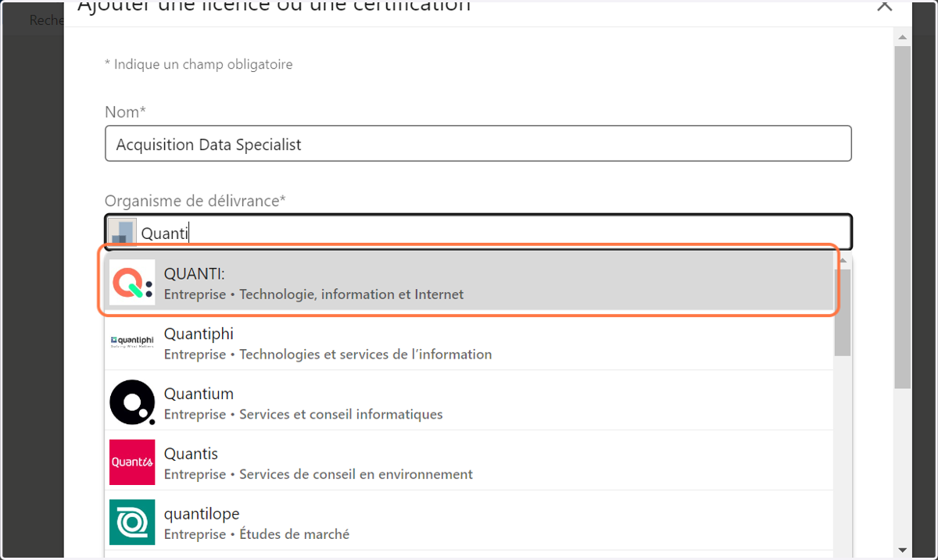Click the dialog scrollbar down arrow
The width and height of the screenshot is (938, 560).
902,550
